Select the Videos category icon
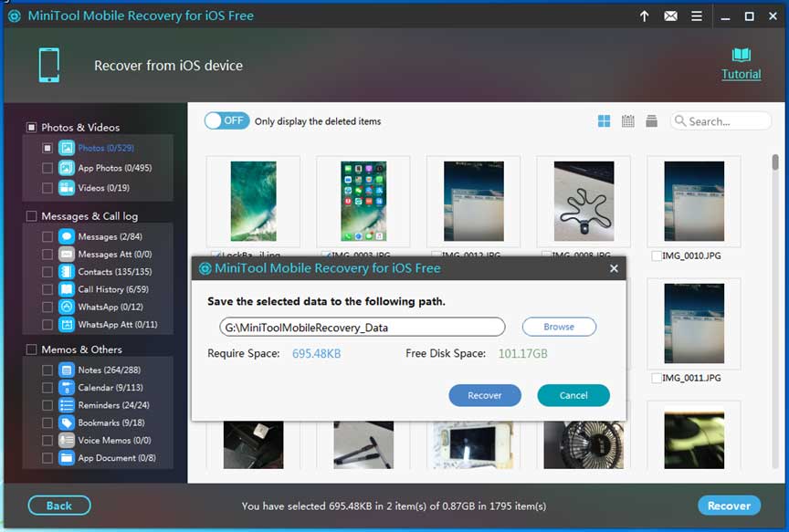This screenshot has height=532, width=789. point(67,188)
